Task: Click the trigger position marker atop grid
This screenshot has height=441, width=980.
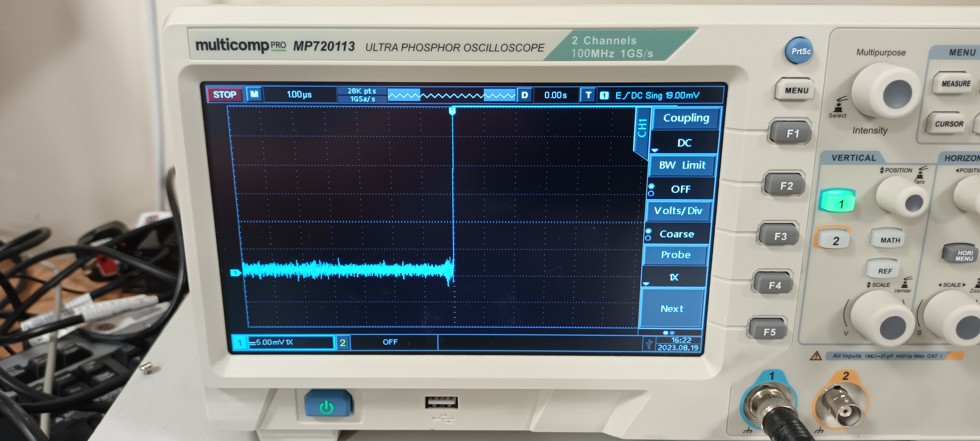Action: (x=452, y=111)
